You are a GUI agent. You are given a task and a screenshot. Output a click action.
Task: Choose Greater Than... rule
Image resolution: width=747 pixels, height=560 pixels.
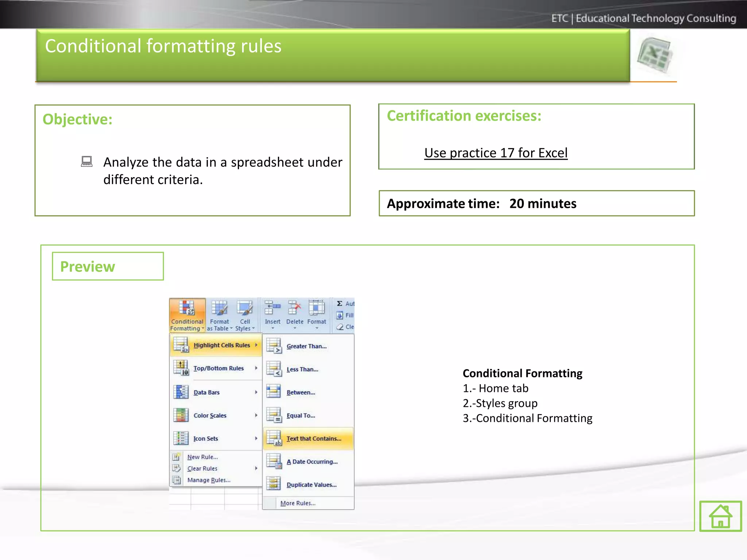[308, 346]
